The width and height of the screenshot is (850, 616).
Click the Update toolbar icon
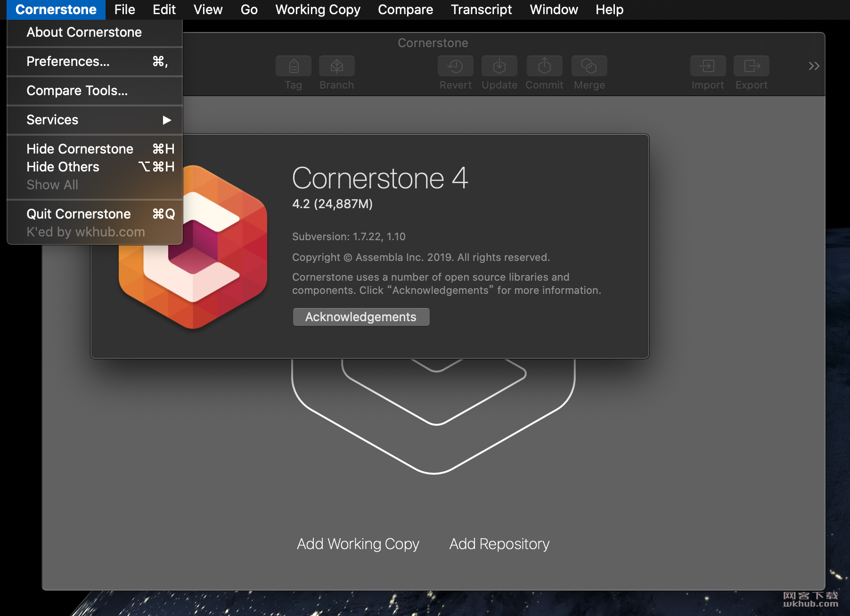pyautogui.click(x=499, y=66)
